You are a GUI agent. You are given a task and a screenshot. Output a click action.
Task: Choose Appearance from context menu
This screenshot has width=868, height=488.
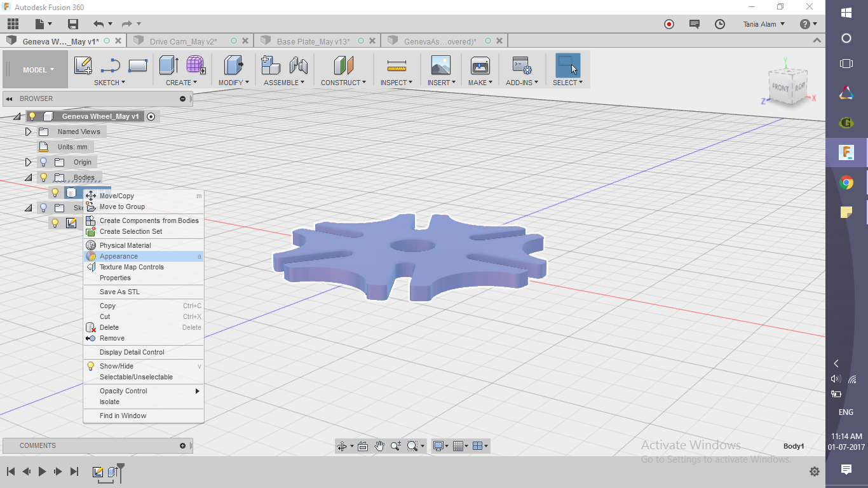tap(144, 256)
